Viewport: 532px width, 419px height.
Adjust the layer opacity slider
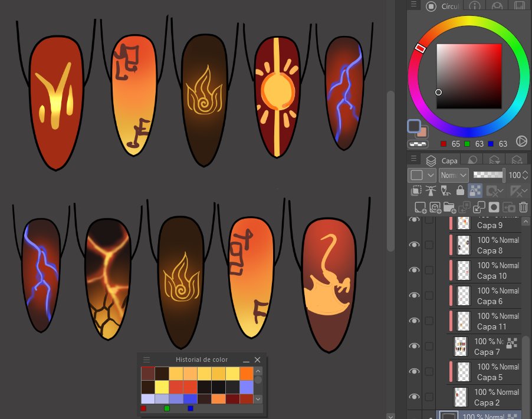click(x=488, y=175)
